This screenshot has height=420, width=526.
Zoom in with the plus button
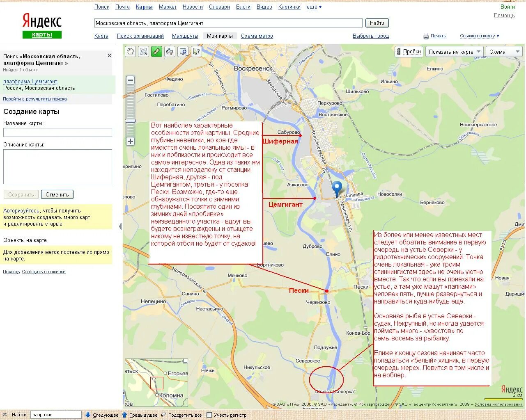tap(130, 142)
